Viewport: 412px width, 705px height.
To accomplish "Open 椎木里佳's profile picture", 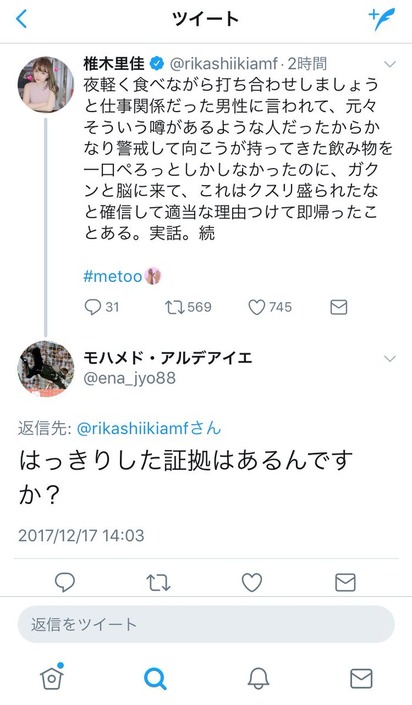I will [x=45, y=85].
